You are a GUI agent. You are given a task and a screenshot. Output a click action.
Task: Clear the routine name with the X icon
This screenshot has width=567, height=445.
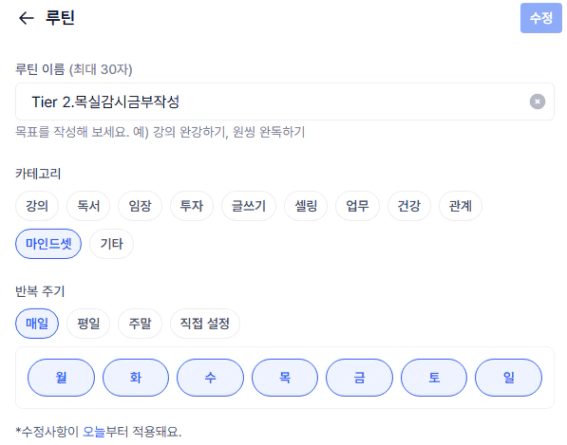(537, 102)
